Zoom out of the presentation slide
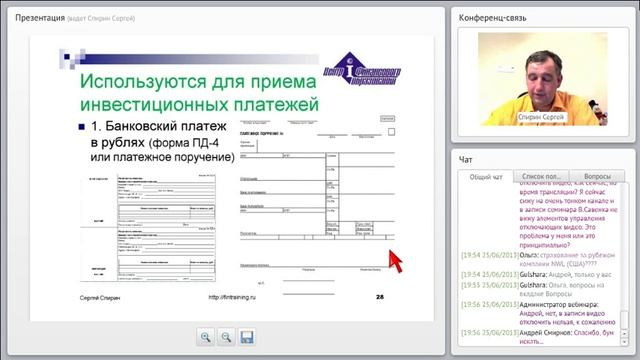Image resolution: width=640 pixels, height=360 pixels. coord(226,337)
